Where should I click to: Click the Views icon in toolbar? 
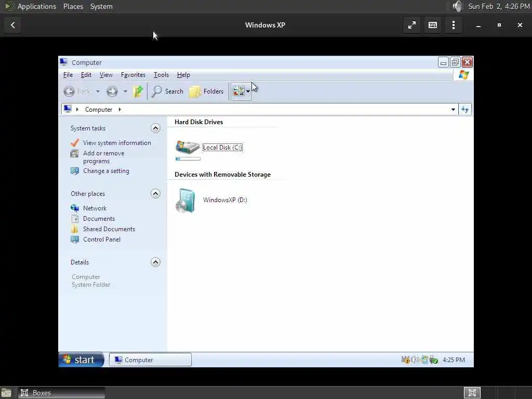[x=238, y=91]
